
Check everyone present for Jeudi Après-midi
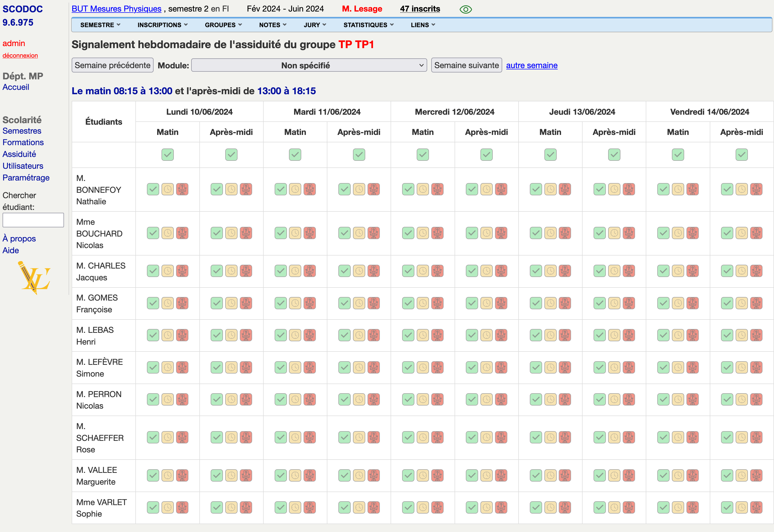click(x=614, y=155)
